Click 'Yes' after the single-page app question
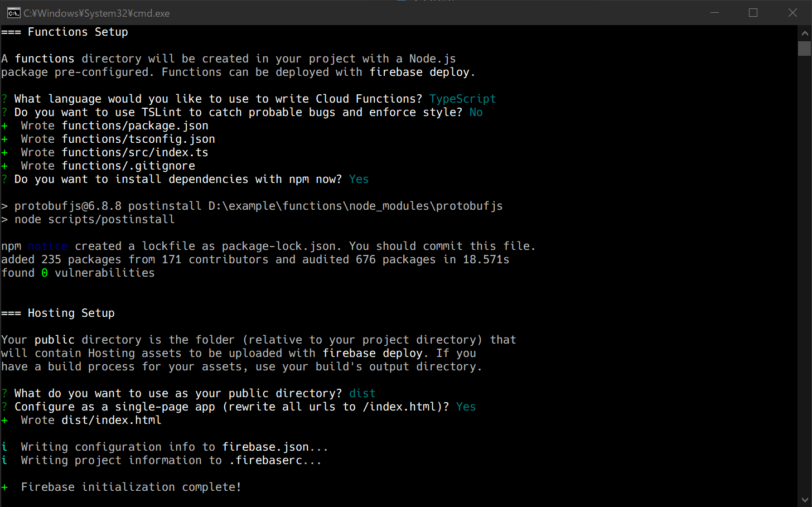The image size is (812, 507). pyautogui.click(x=466, y=407)
